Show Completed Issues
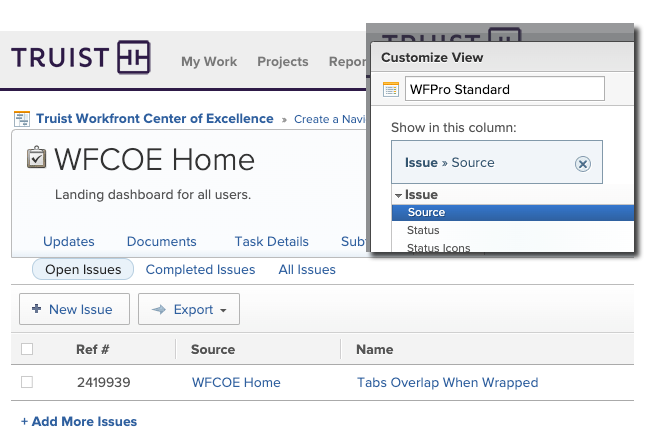The height and width of the screenshot is (447, 649). click(x=200, y=269)
